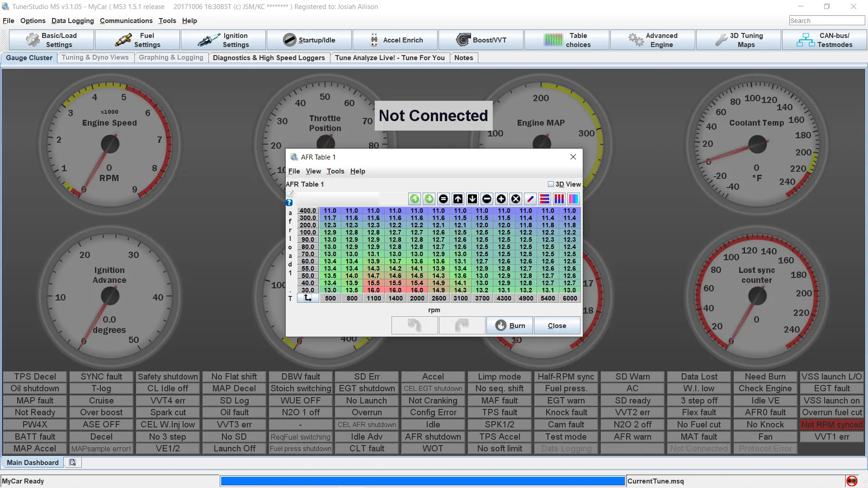Image resolution: width=868 pixels, height=488 pixels.
Task: Switch to the Notes tab
Action: point(463,58)
